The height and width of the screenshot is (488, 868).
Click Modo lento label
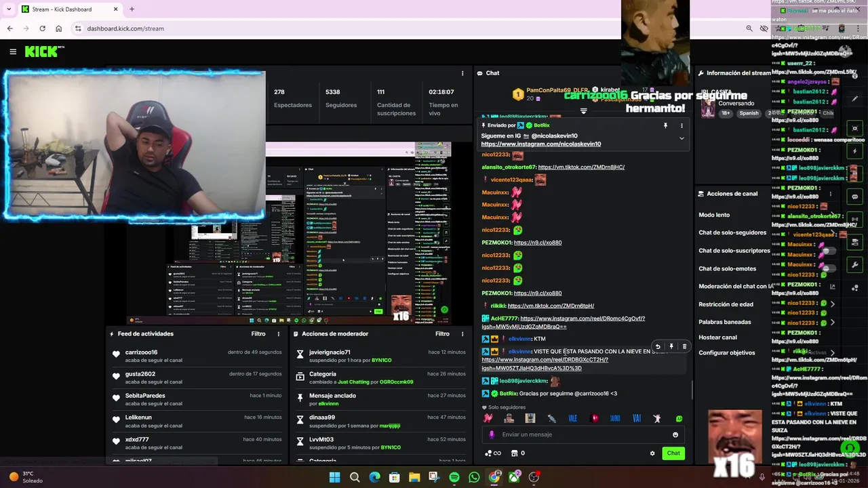pyautogui.click(x=714, y=215)
